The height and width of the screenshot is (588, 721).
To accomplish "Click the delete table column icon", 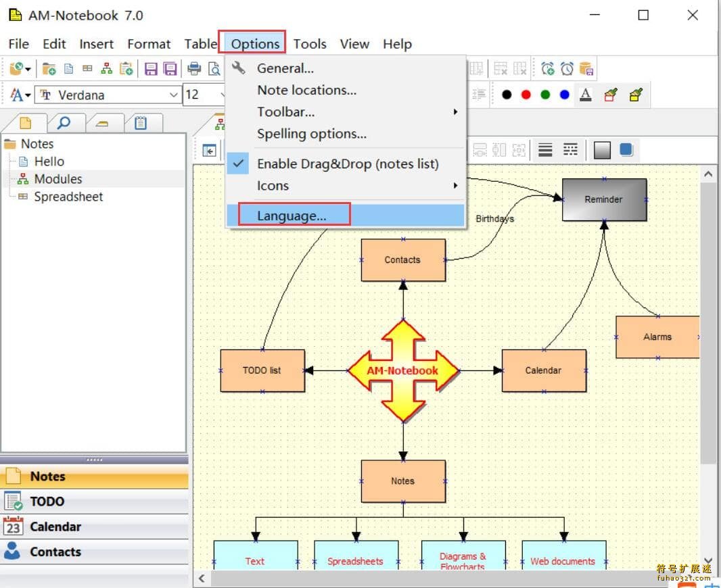I will [x=519, y=69].
